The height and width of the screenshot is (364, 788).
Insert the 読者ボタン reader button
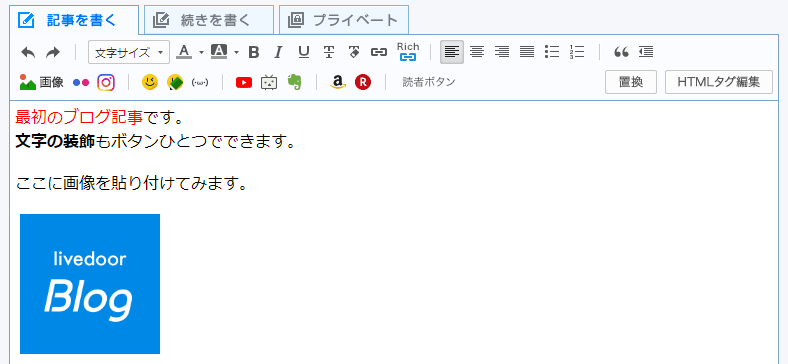pos(429,82)
